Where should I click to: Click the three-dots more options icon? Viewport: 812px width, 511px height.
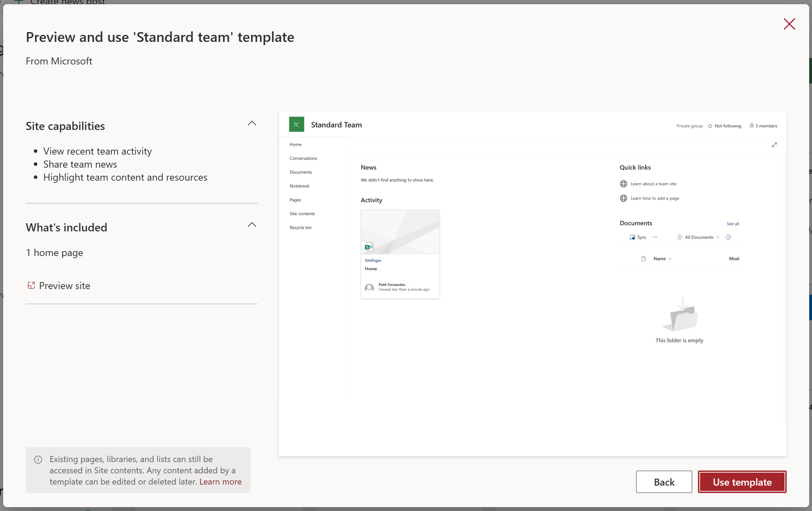(x=655, y=237)
